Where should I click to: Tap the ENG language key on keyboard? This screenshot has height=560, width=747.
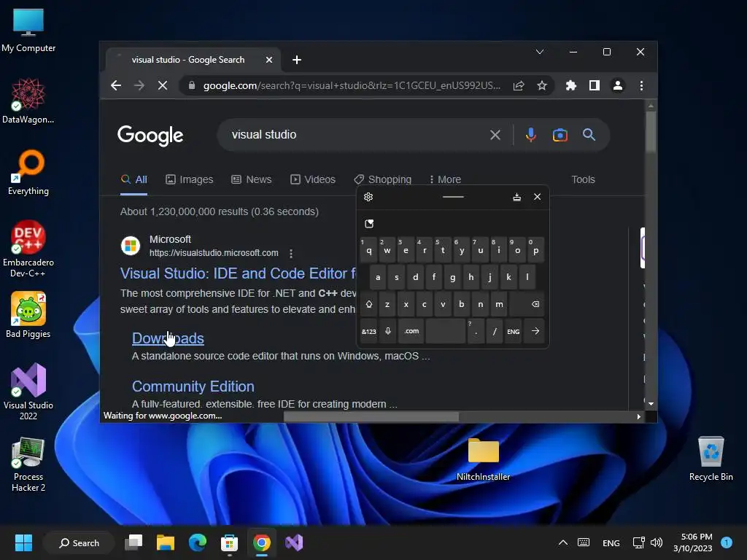point(513,332)
